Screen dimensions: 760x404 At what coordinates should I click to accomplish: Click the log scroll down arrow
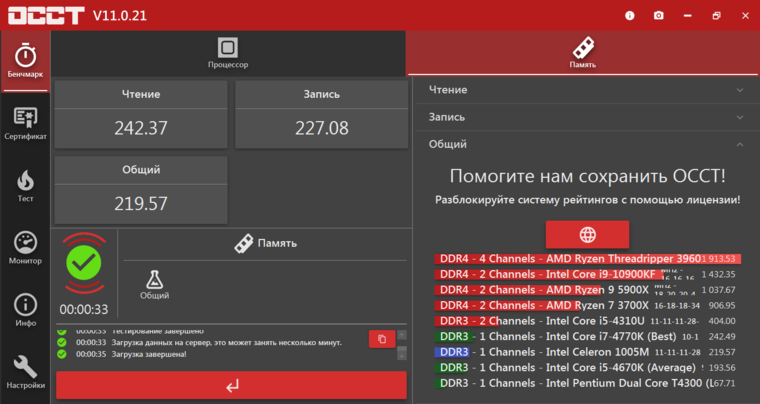pos(402,355)
